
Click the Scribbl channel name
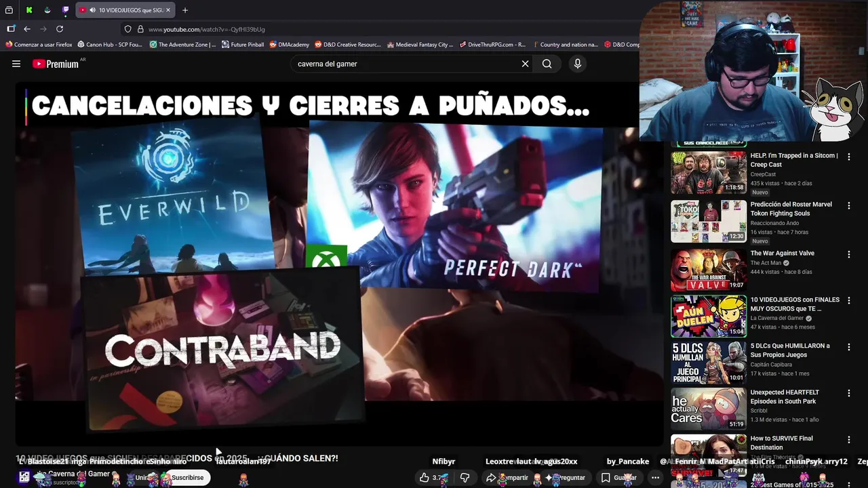pos(759,410)
